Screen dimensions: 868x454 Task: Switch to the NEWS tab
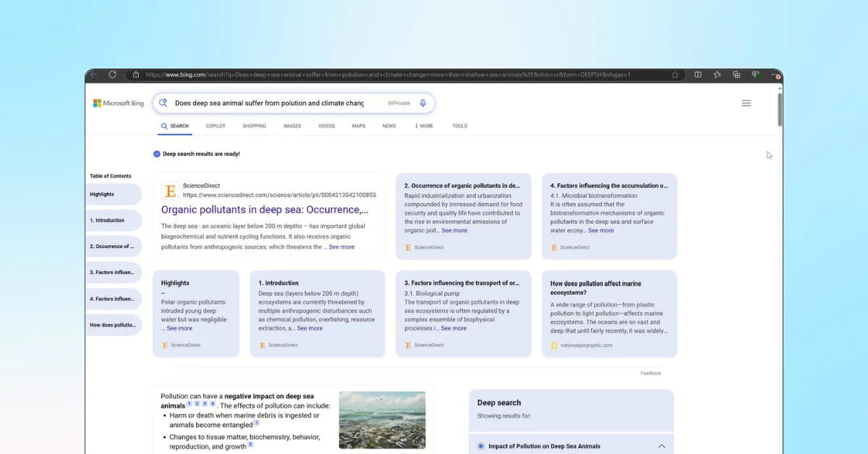click(x=389, y=126)
